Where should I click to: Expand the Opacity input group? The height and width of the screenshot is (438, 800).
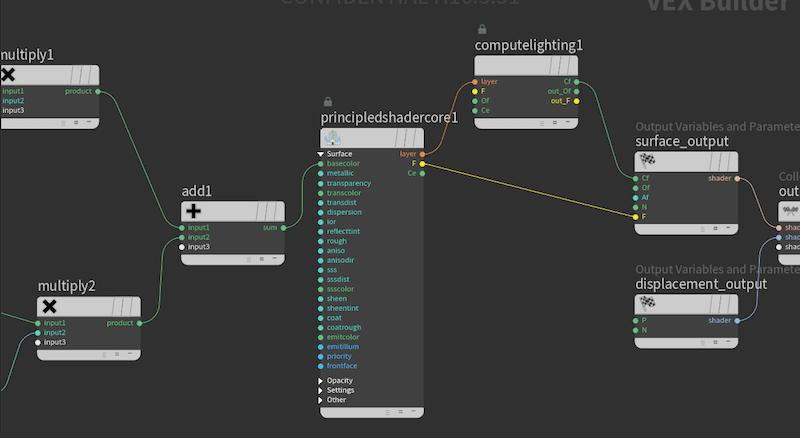click(321, 381)
